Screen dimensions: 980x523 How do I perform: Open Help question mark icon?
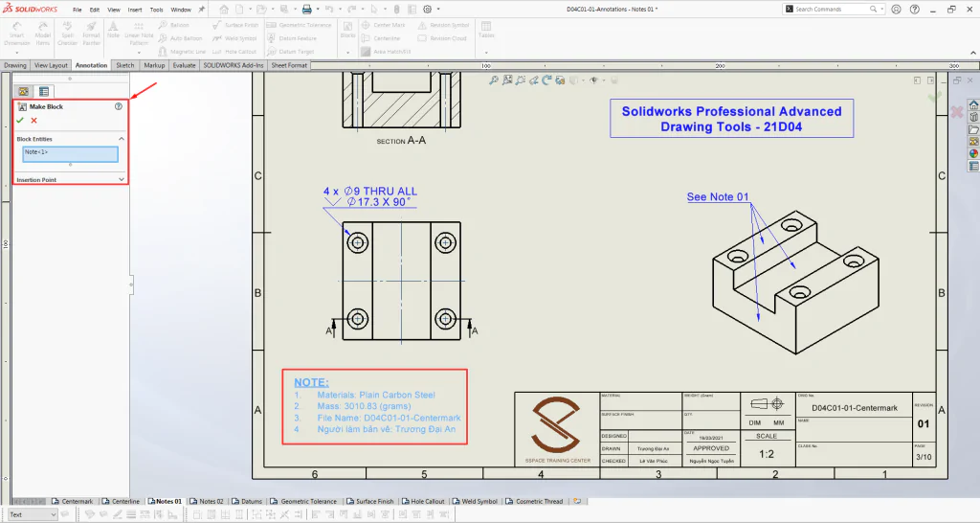point(915,10)
